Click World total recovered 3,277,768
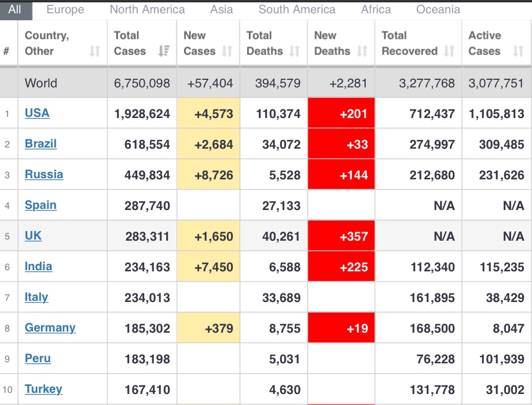Screen dimensions: 532x405 (x=427, y=83)
